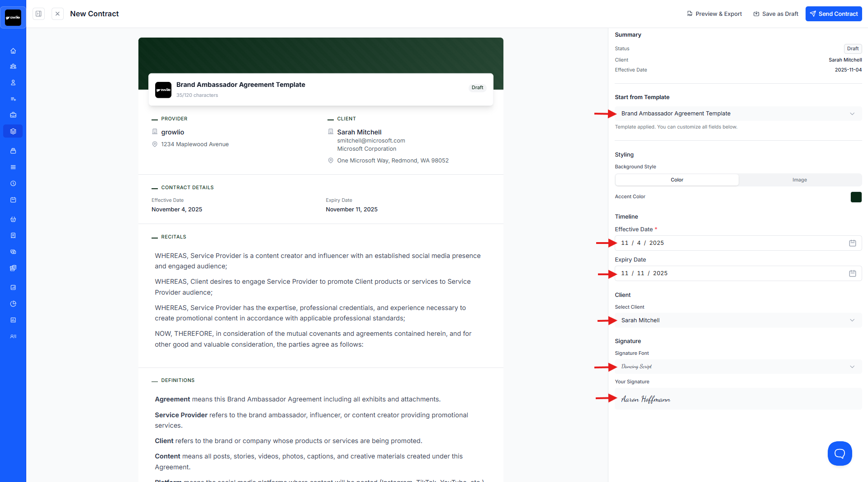The width and height of the screenshot is (868, 482).
Task: Click One Microsoft Way address text
Action: (x=393, y=161)
